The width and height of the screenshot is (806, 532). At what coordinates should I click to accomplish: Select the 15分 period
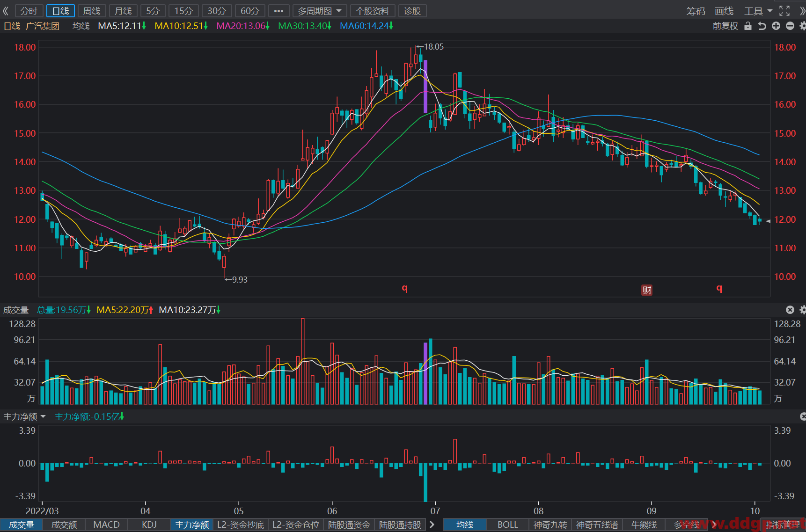[183, 11]
